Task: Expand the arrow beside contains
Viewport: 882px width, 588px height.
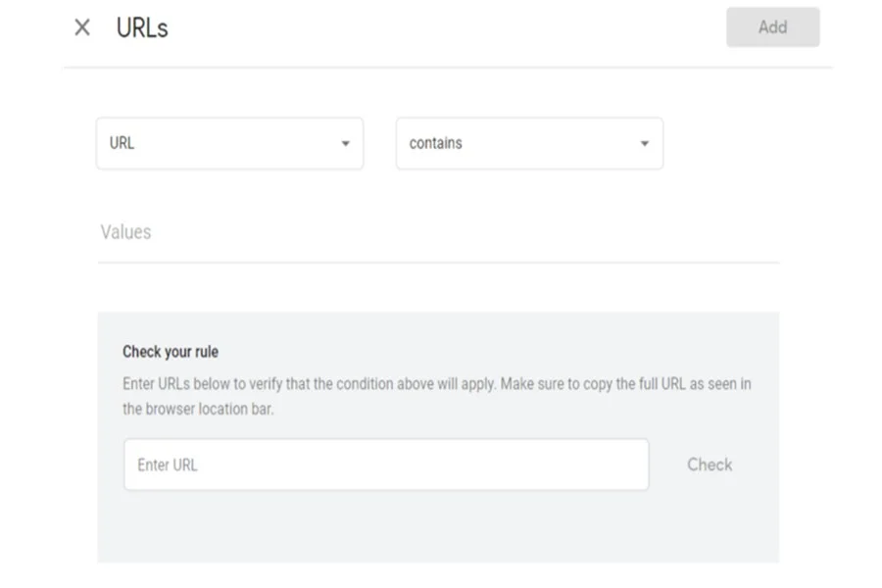Action: pos(645,143)
